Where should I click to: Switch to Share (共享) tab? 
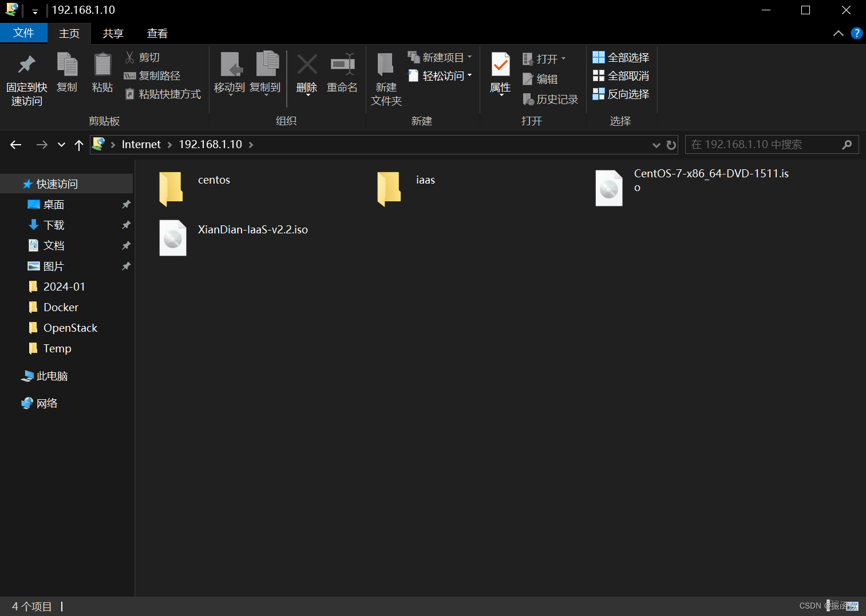pos(113,33)
